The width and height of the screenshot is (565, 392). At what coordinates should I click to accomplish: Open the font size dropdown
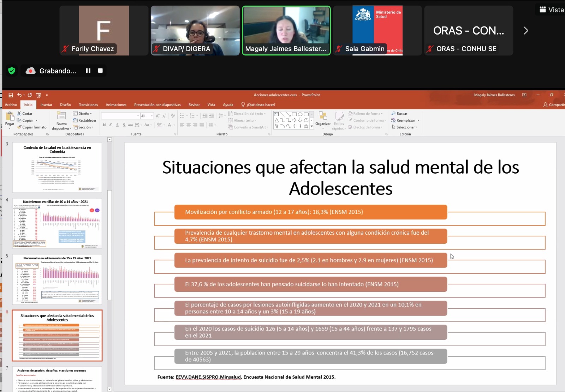click(x=152, y=116)
